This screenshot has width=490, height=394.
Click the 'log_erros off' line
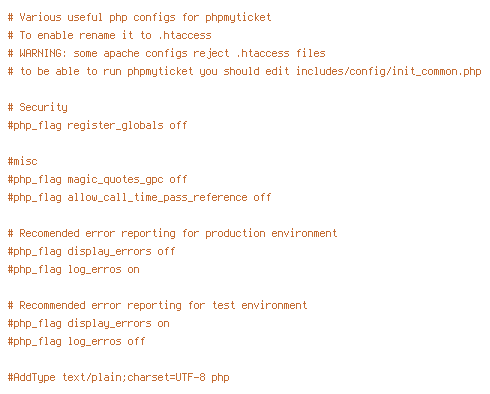pyautogui.click(x=76, y=341)
